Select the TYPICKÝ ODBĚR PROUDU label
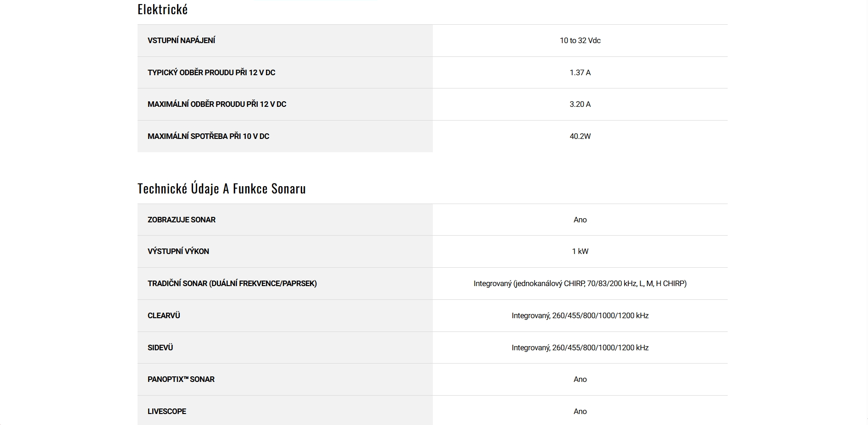868x425 pixels. 211,72
